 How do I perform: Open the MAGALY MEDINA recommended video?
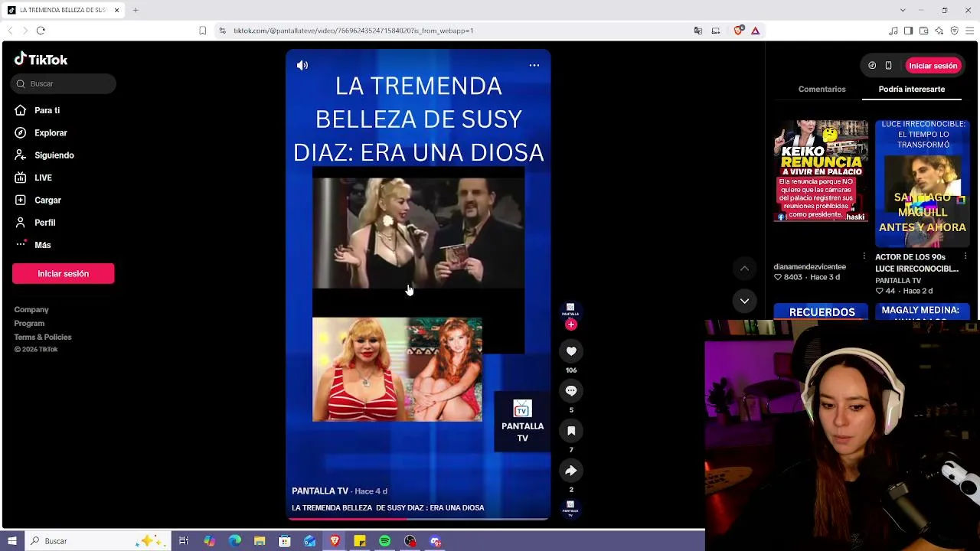[x=923, y=312]
